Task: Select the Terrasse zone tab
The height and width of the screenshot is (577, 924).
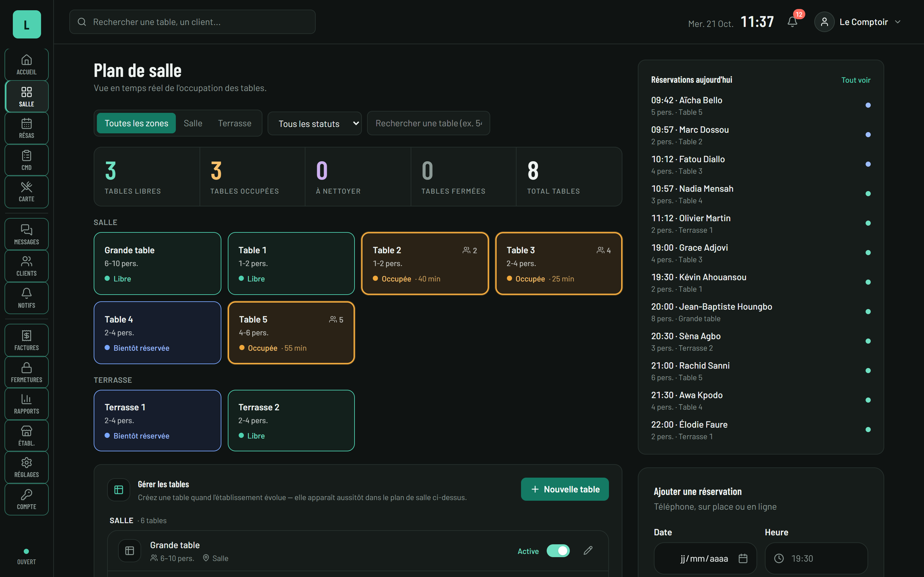Action: (x=235, y=123)
